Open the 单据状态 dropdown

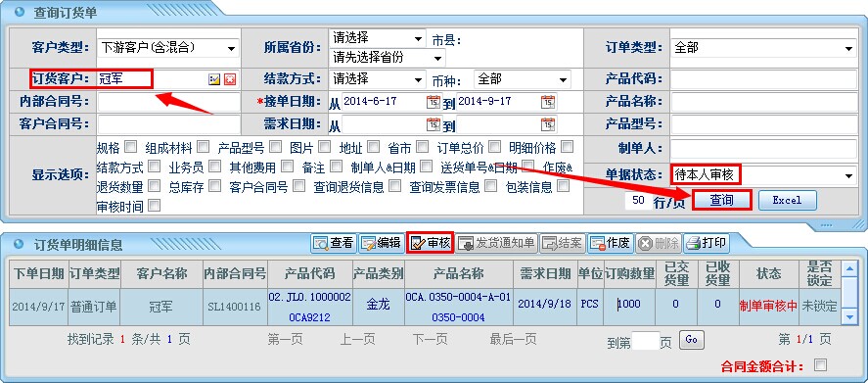tap(763, 175)
